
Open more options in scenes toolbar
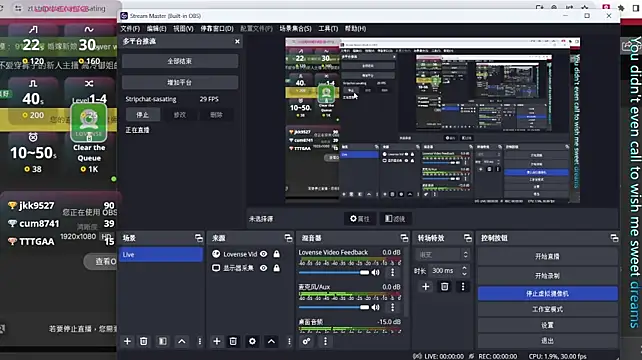[x=200, y=341]
